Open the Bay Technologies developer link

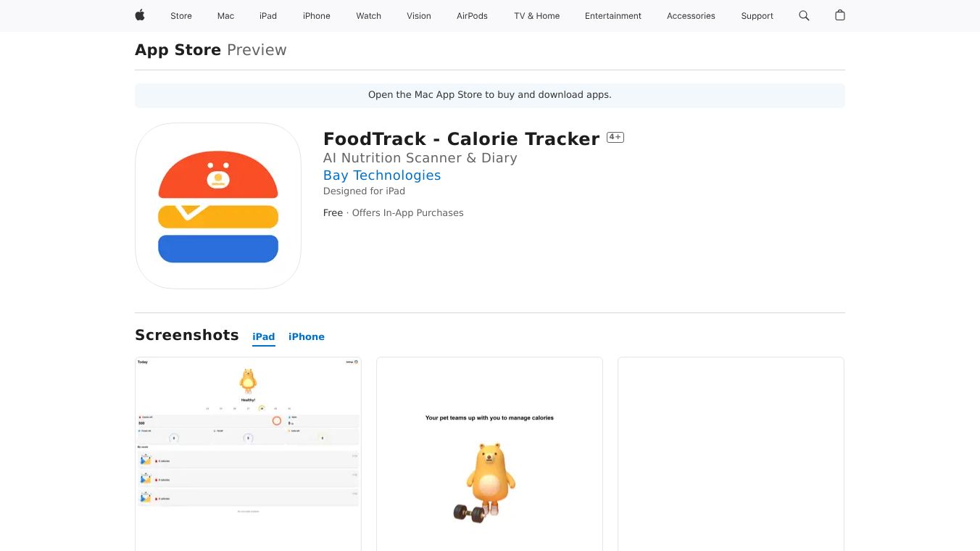(382, 175)
